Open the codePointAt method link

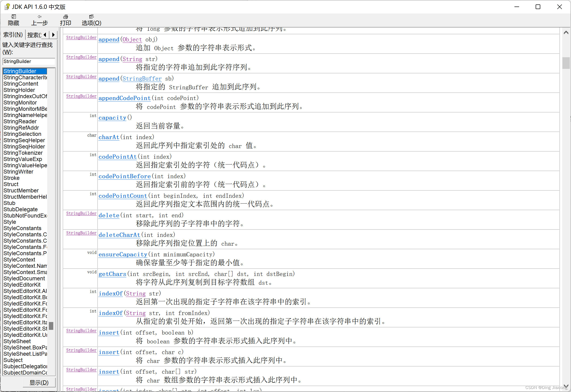[118, 157]
